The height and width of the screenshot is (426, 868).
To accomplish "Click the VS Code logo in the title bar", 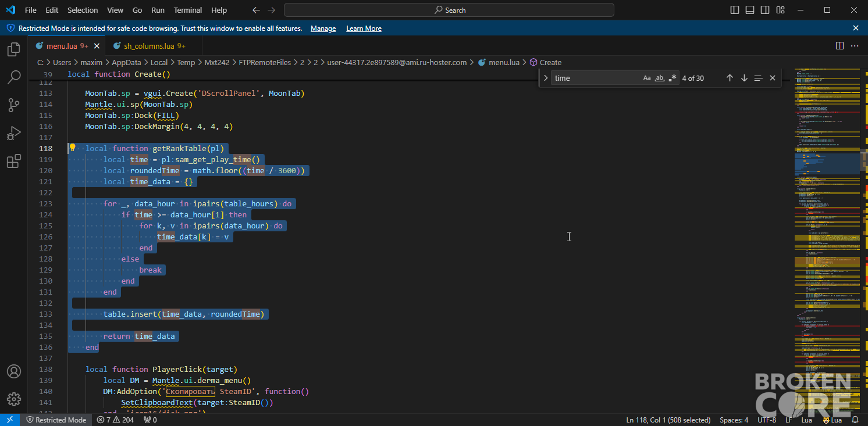I will coord(10,10).
